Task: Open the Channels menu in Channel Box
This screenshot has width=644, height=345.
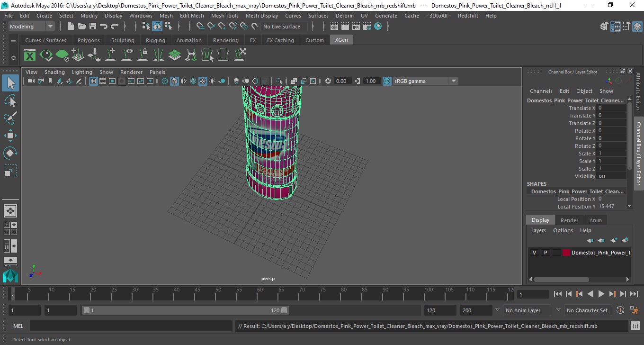Action: (x=541, y=91)
